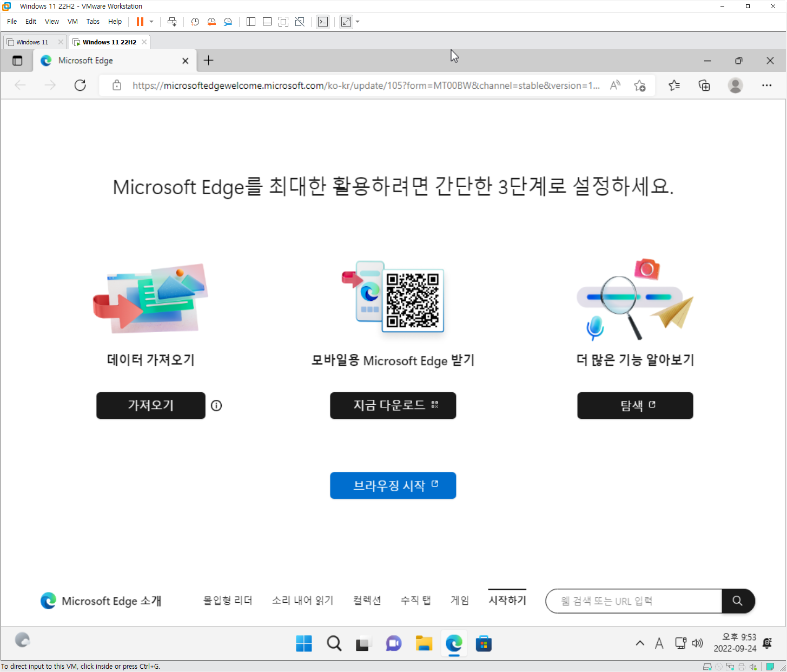Open VMware View menu

tap(52, 22)
